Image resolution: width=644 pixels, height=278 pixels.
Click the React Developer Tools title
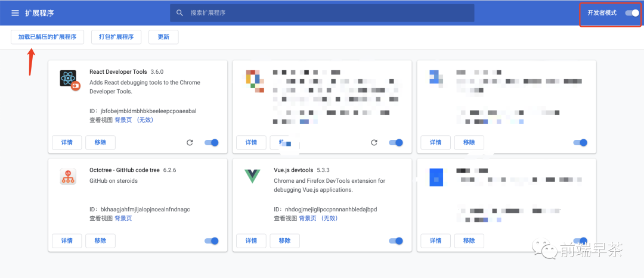pos(118,72)
